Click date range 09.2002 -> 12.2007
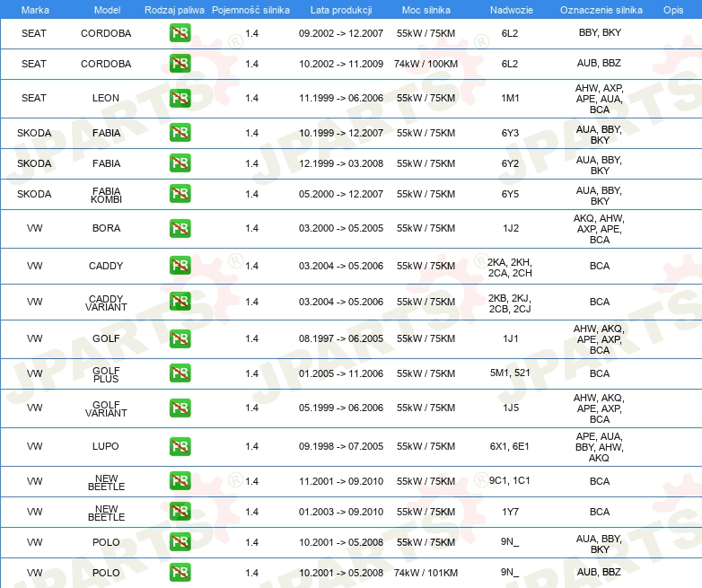The height and width of the screenshot is (588, 702). click(x=341, y=33)
